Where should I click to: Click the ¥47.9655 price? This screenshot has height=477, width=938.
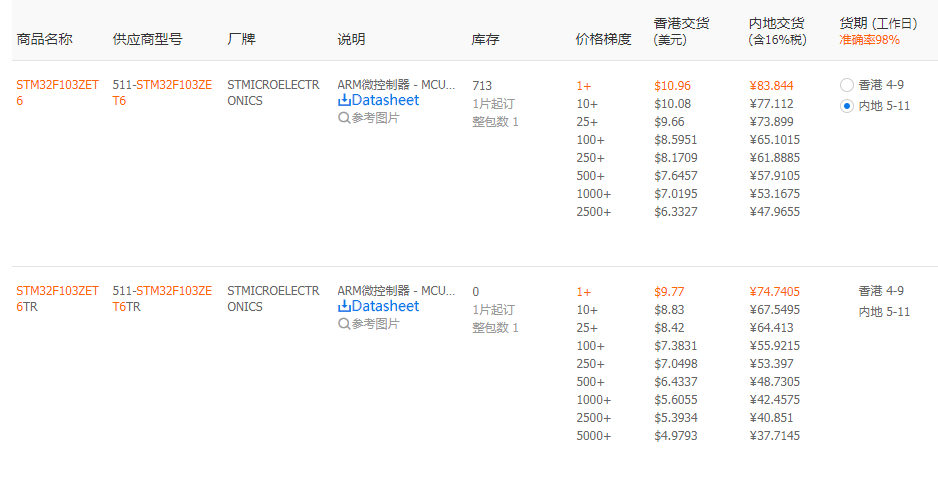click(775, 211)
